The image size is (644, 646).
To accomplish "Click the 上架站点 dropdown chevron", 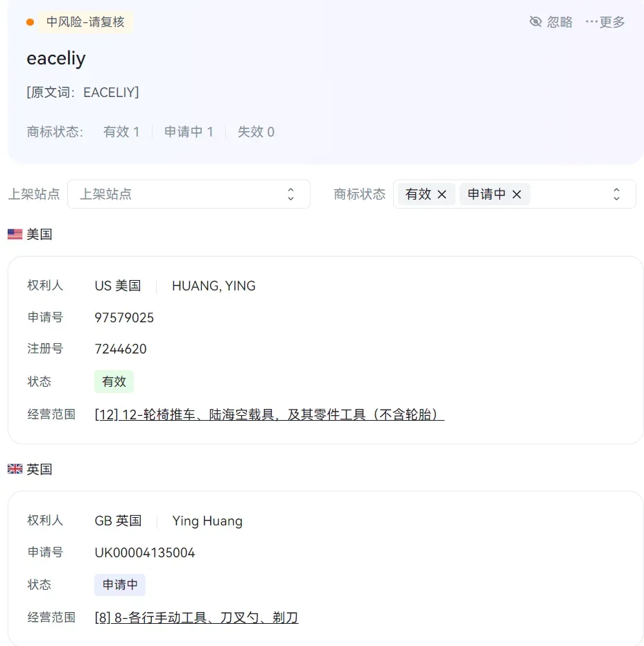I will coord(290,194).
